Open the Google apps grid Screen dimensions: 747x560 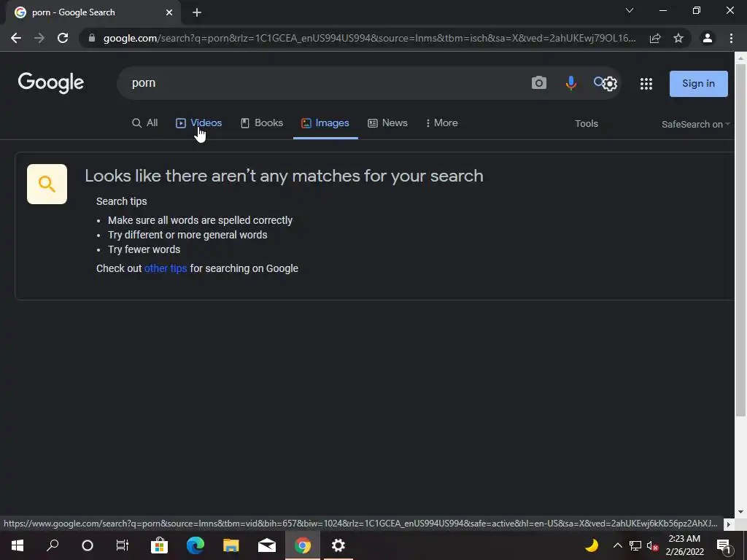click(x=646, y=84)
